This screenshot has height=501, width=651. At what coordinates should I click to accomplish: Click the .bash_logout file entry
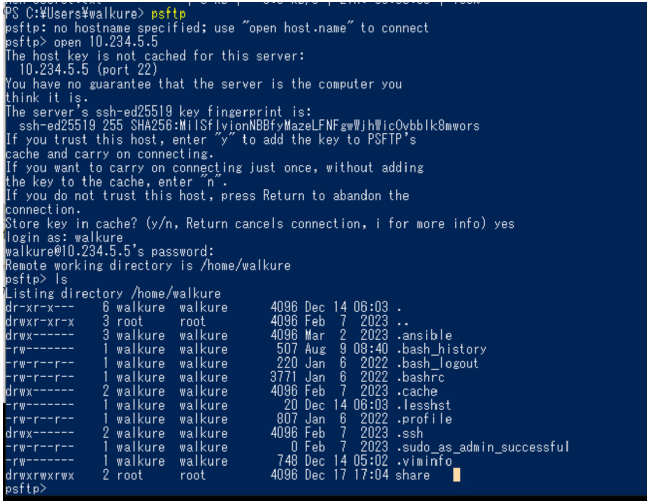tap(438, 364)
